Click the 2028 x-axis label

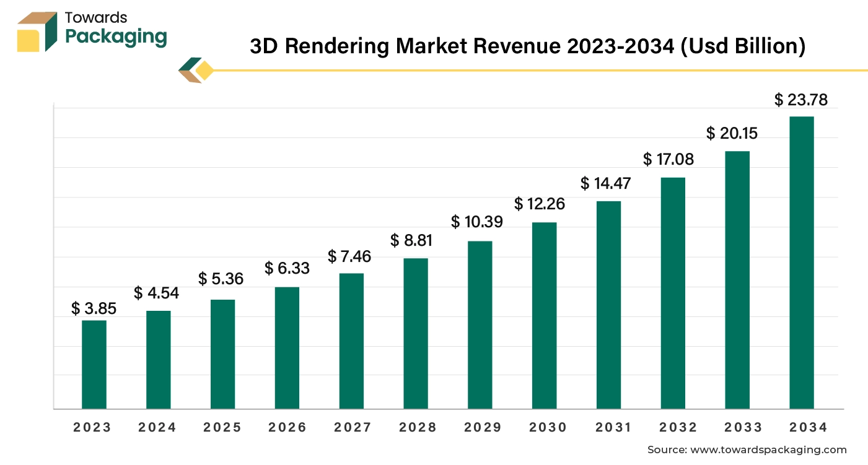click(418, 427)
